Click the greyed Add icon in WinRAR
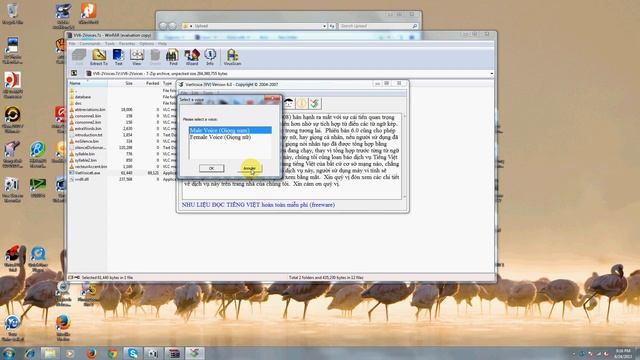The width and height of the screenshot is (640, 360). 79,57
